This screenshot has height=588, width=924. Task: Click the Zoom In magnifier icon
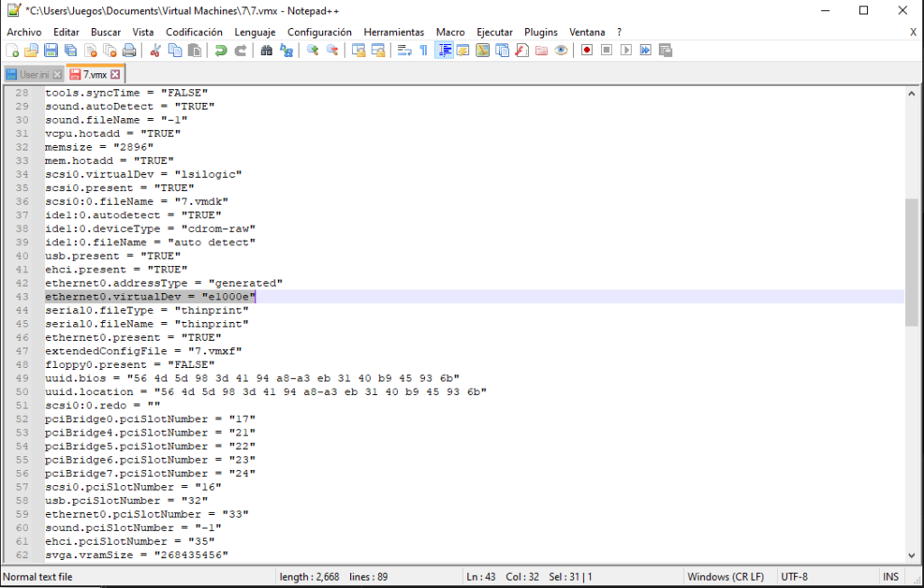pyautogui.click(x=313, y=51)
